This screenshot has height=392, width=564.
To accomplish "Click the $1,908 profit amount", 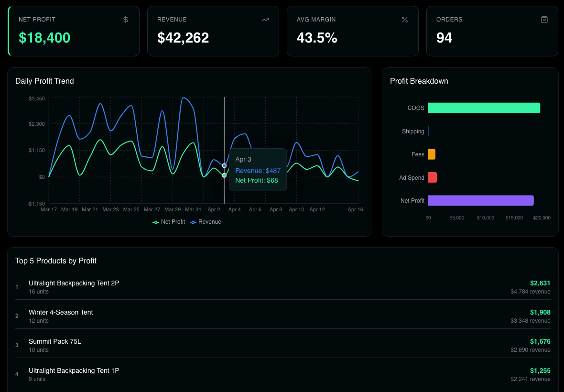I will [x=540, y=312].
